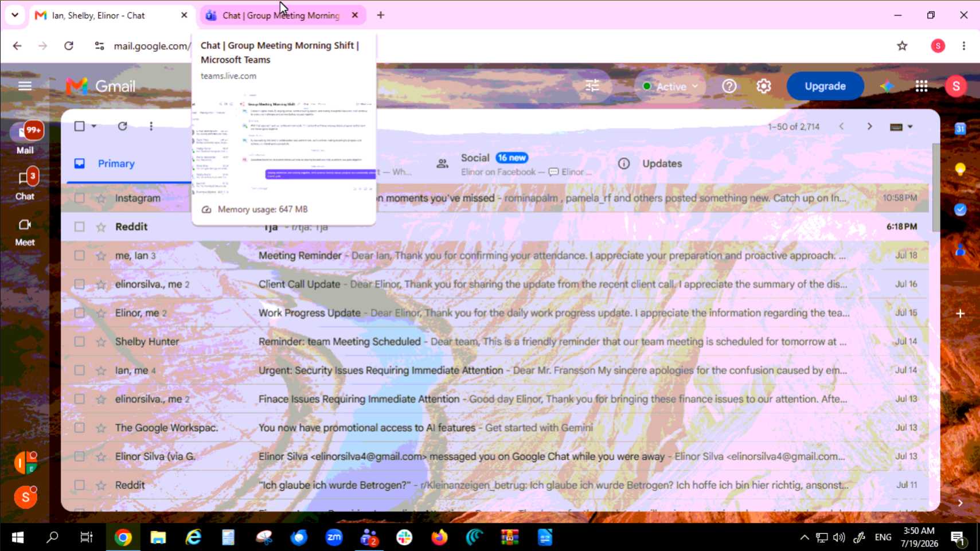Screen dimensions: 980x551
Task: Open the More options three-dot menu in mail toolbar
Action: (x=151, y=126)
